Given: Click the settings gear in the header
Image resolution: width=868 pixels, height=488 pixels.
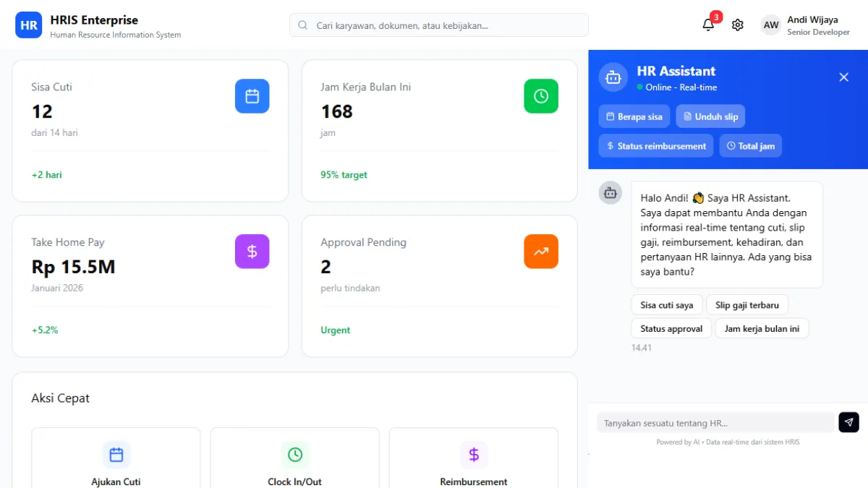Looking at the screenshot, I should point(737,24).
